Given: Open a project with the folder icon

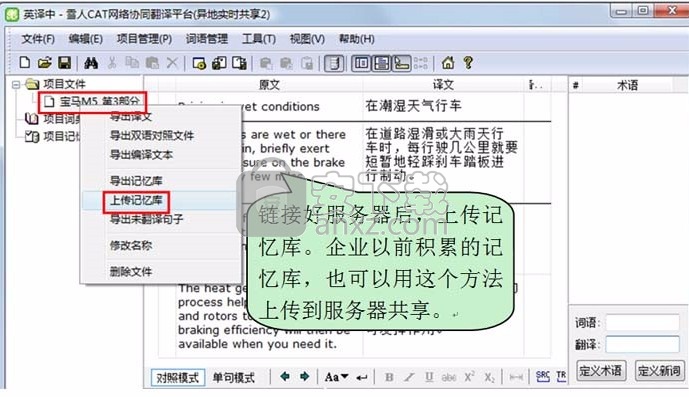Looking at the screenshot, I should pos(44,63).
